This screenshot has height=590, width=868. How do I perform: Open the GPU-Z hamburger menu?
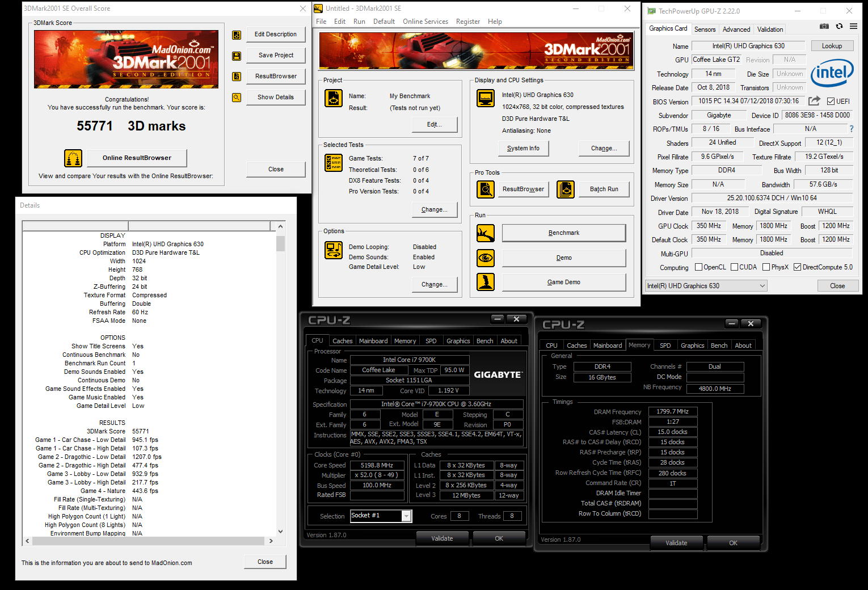click(x=853, y=26)
